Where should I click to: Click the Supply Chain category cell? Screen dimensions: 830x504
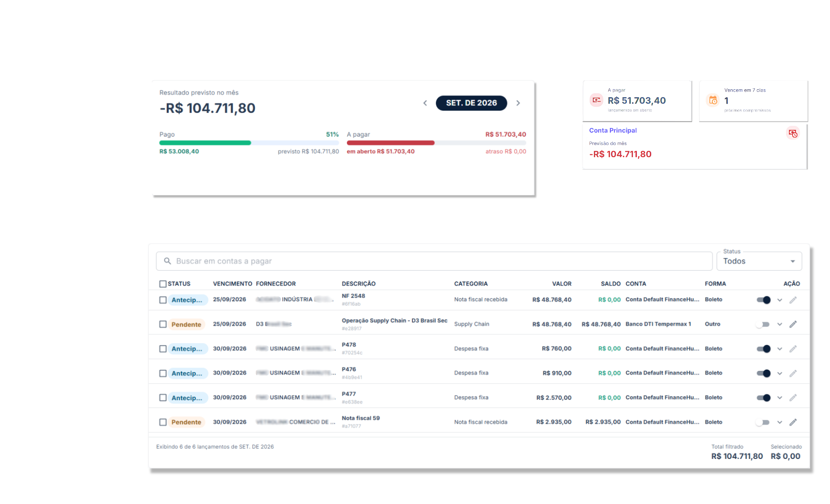coord(471,324)
